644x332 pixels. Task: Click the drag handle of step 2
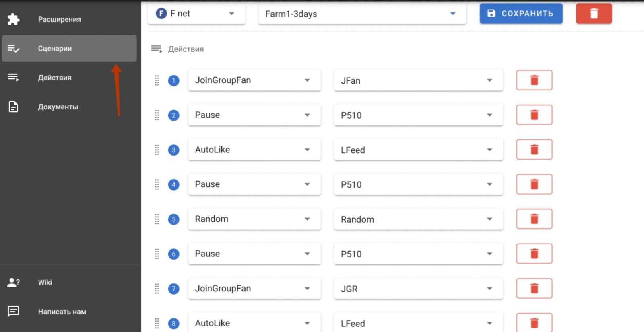(x=157, y=115)
